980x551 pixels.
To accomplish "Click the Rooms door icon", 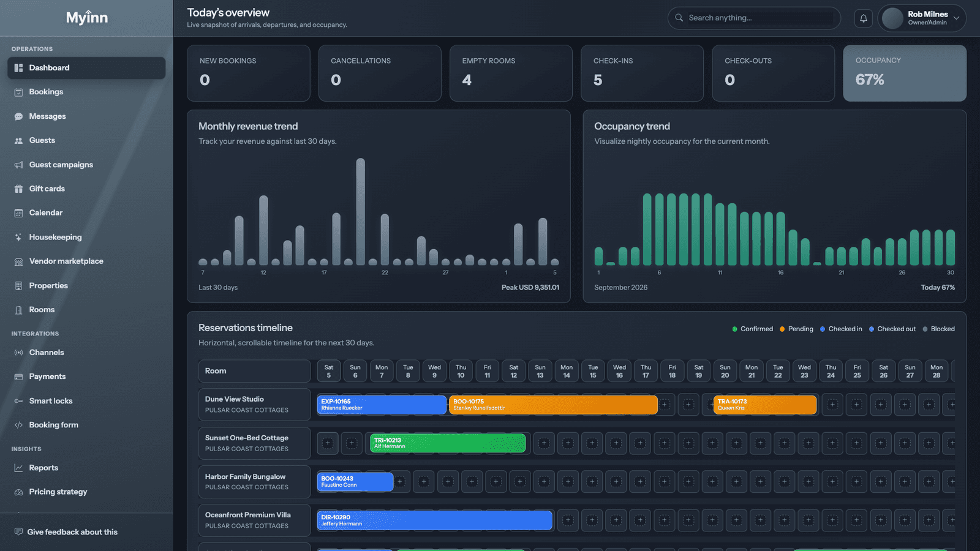I will [18, 310].
